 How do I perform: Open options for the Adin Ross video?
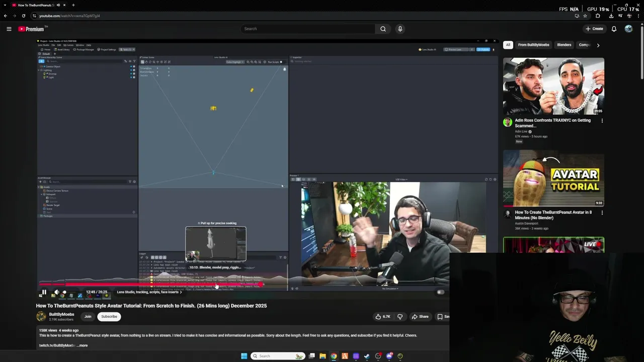pos(602,121)
